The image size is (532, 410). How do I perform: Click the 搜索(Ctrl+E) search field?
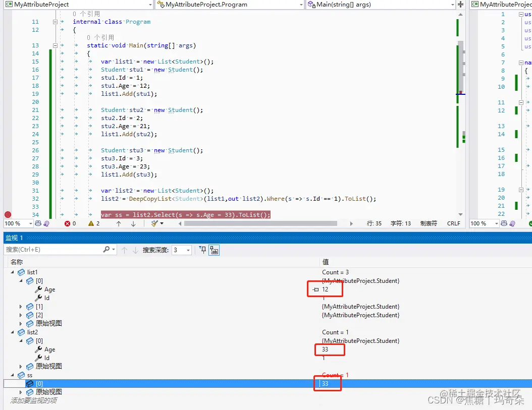point(54,250)
